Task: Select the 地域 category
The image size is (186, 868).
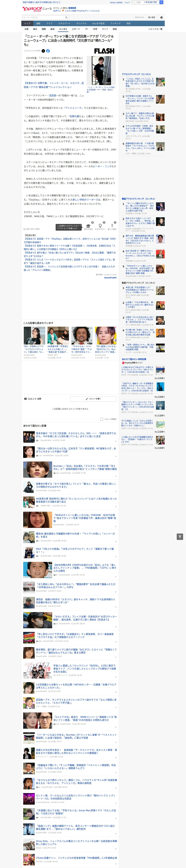Action: point(115,29)
